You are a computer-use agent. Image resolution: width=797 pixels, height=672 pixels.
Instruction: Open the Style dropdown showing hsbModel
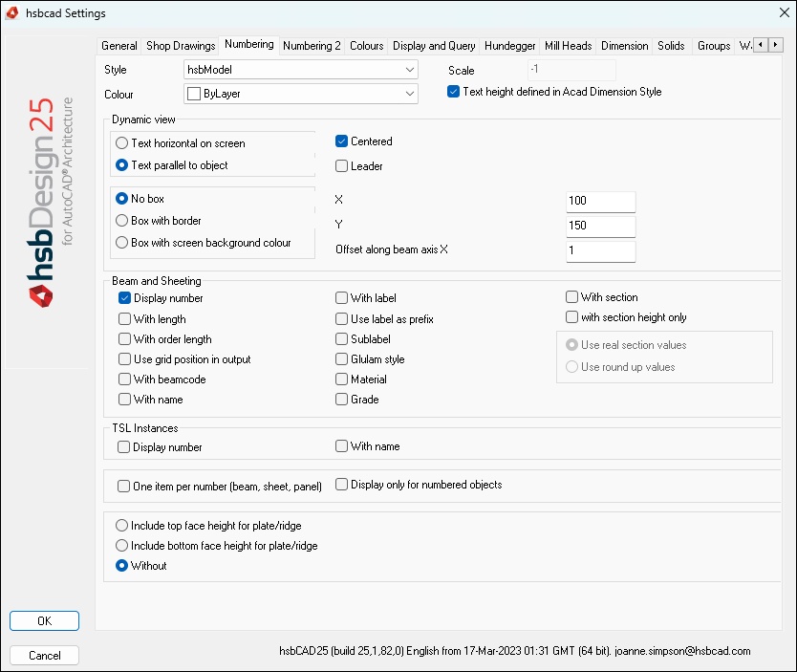click(x=301, y=70)
